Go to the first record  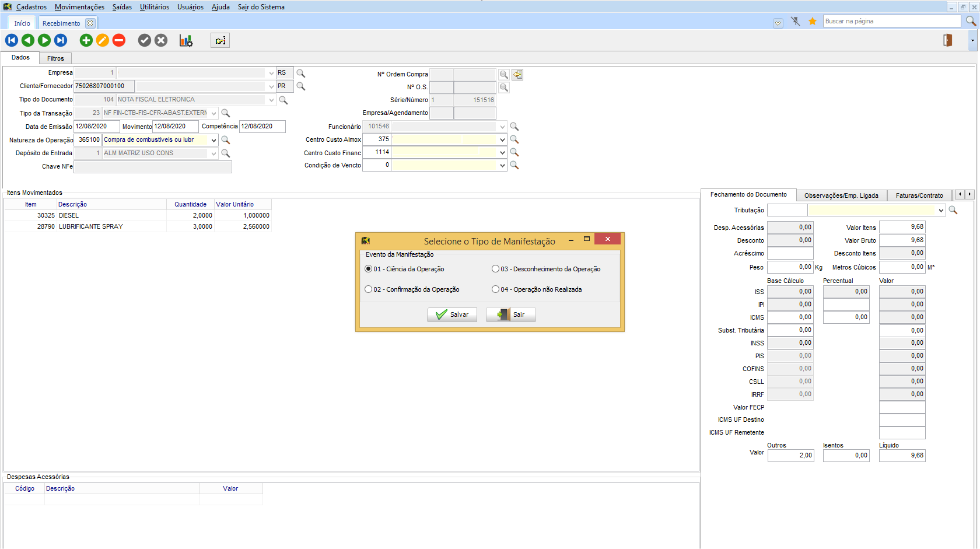coord(12,40)
